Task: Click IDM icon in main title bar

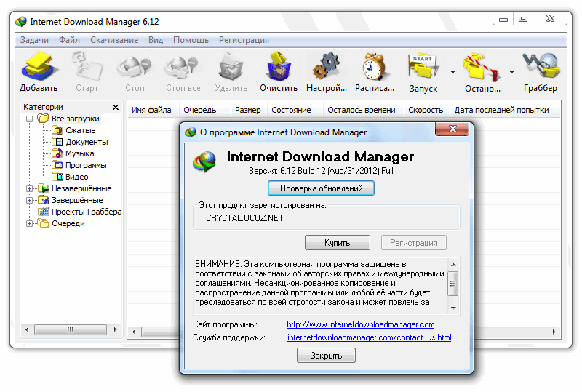Action: click(x=21, y=22)
